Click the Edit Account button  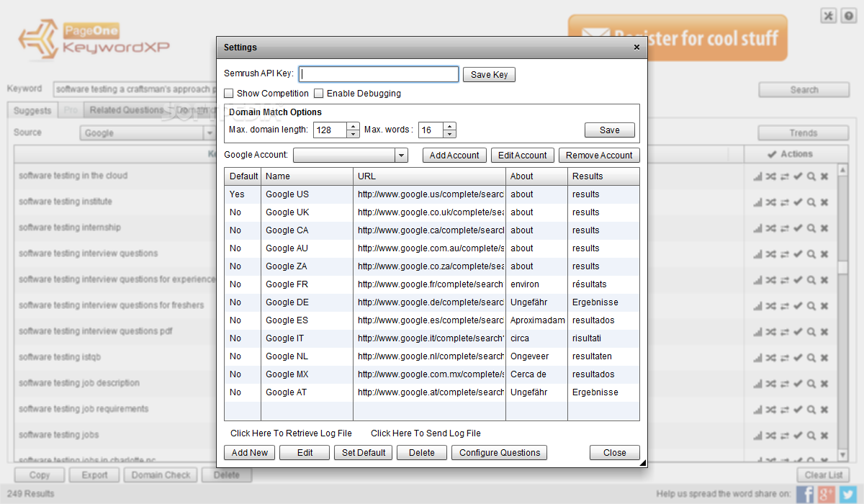[x=523, y=156]
